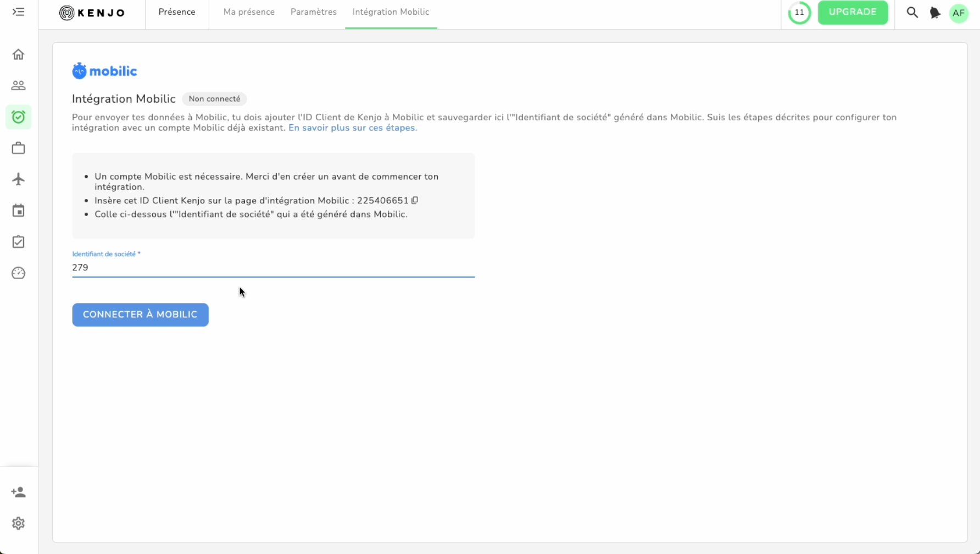Image resolution: width=980 pixels, height=554 pixels.
Task: Click add employee icon in sidebar
Action: coord(19,492)
